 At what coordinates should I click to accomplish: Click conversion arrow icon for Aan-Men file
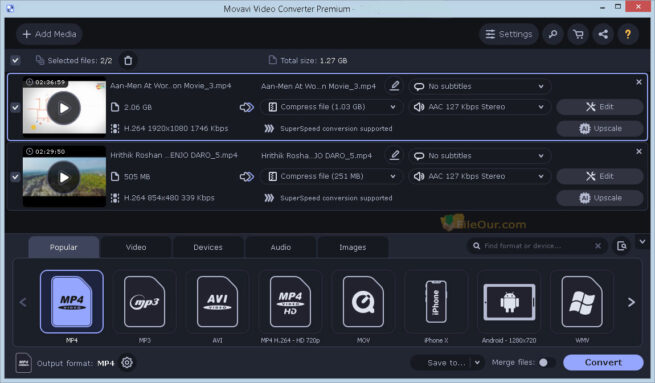coord(246,107)
